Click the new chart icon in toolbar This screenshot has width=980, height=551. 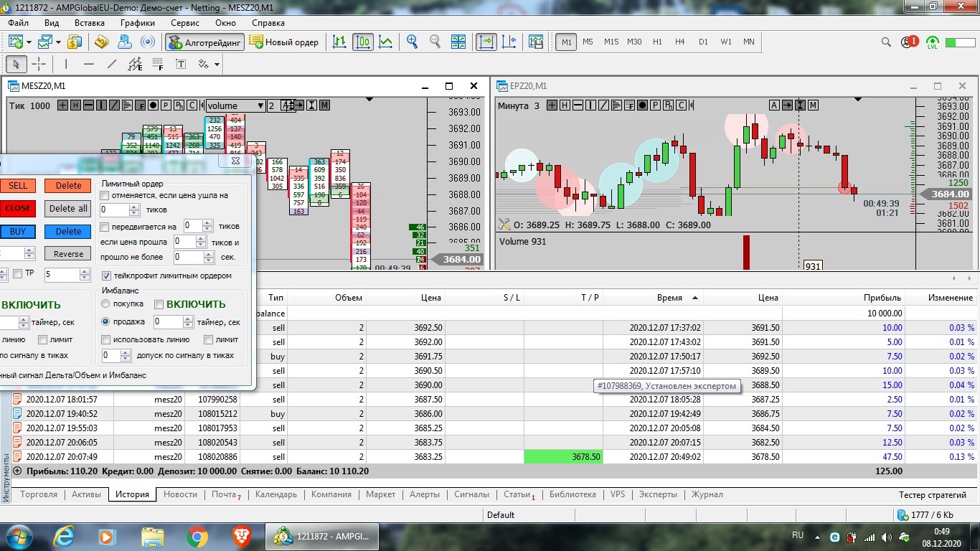pyautogui.click(x=16, y=42)
